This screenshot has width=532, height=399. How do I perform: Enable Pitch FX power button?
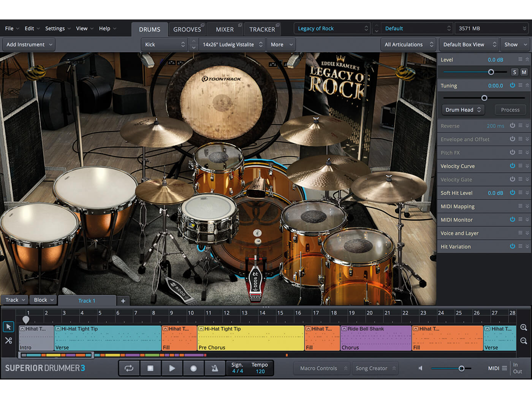pos(512,152)
